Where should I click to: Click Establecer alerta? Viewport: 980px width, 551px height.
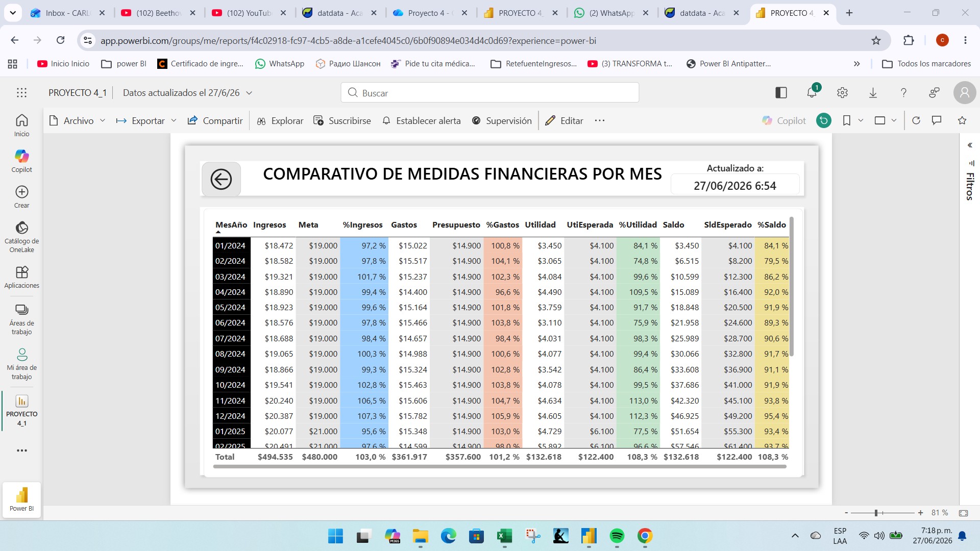tap(421, 120)
